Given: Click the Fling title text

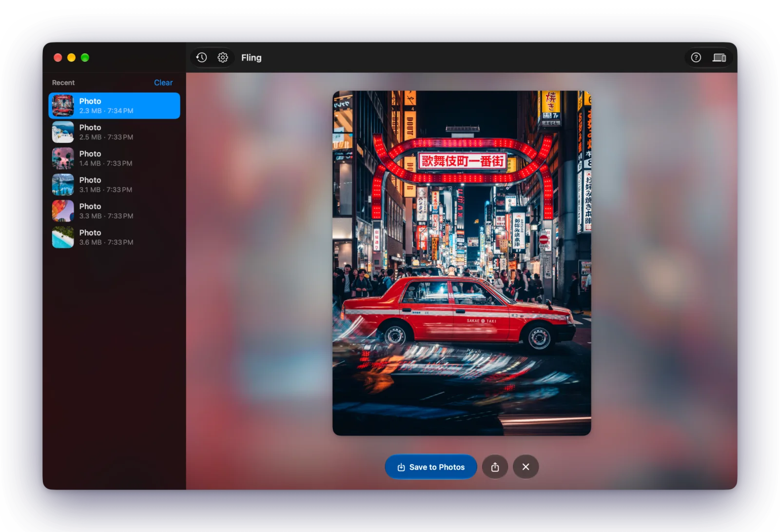Looking at the screenshot, I should tap(251, 58).
